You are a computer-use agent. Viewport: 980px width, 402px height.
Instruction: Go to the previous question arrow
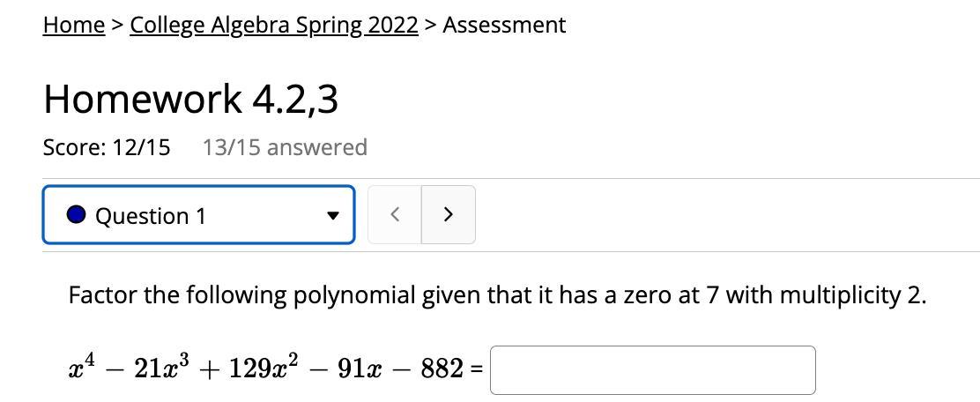[395, 214]
